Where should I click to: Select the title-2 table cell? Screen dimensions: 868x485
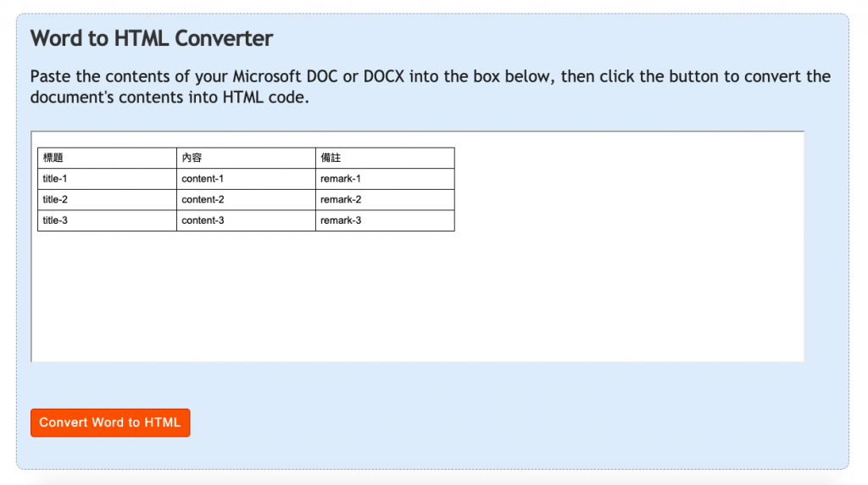tap(107, 200)
